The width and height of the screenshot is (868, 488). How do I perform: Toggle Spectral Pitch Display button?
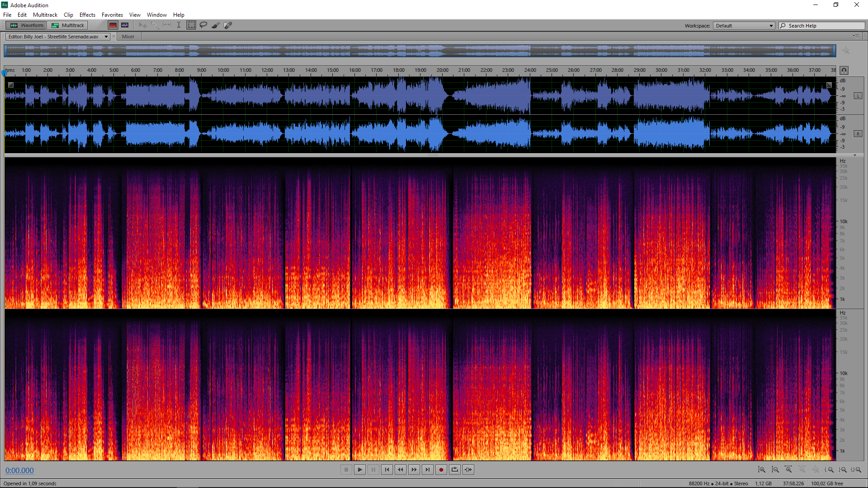(x=125, y=25)
